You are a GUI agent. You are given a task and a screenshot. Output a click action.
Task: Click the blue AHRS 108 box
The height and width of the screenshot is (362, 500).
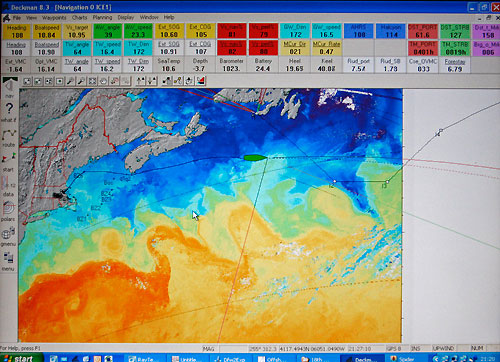[x=359, y=31]
